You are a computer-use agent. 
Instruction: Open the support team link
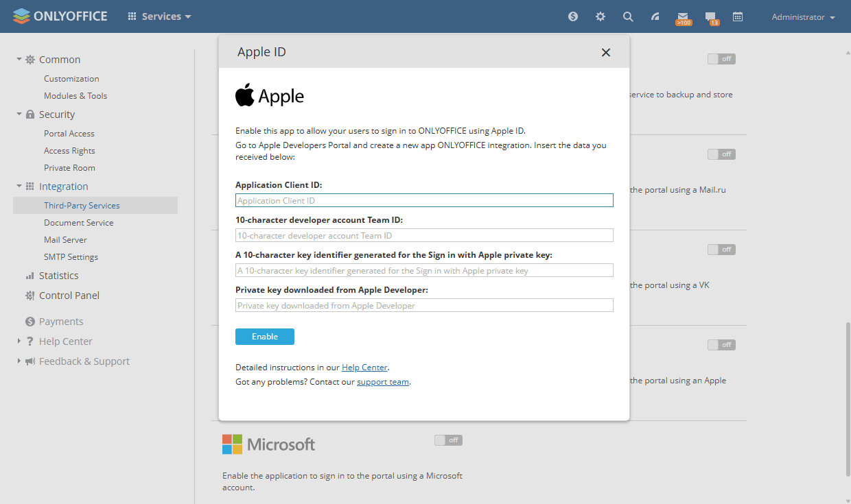tap(383, 382)
